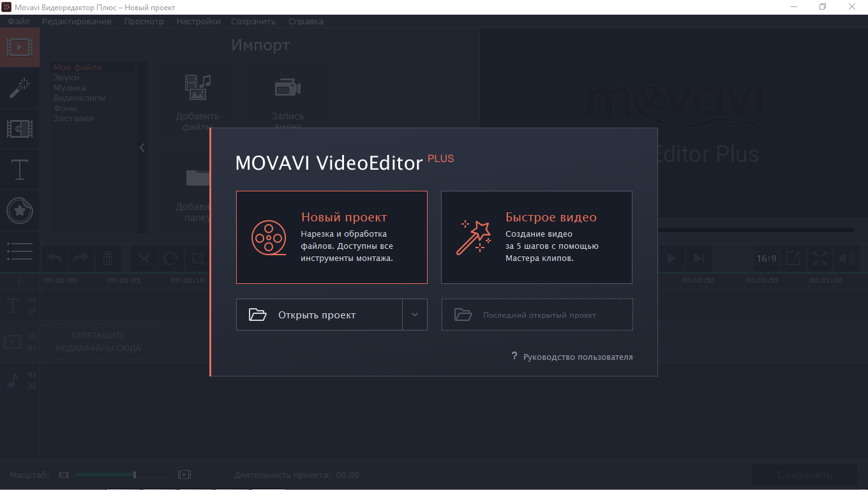Click the Сохранить button at bottom right
Screen dimensions: 868x490
click(804, 475)
